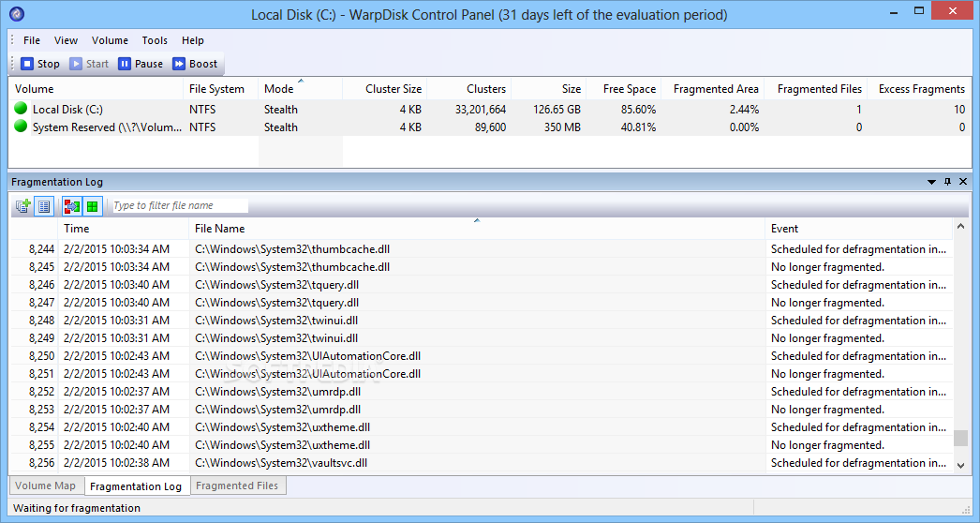Select the Local Disk (C:) volume row
Viewport: 980px width, 523px height.
tap(490, 109)
